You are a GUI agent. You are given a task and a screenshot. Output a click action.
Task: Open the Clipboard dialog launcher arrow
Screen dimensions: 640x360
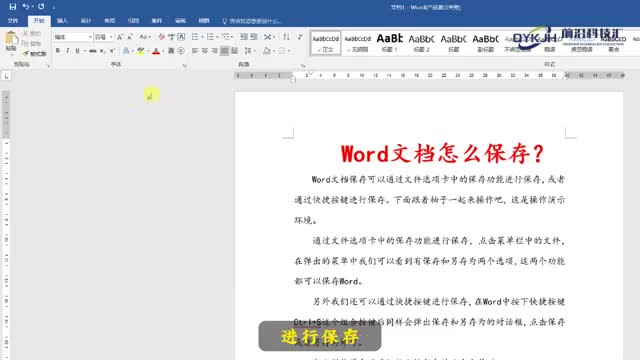(48, 65)
